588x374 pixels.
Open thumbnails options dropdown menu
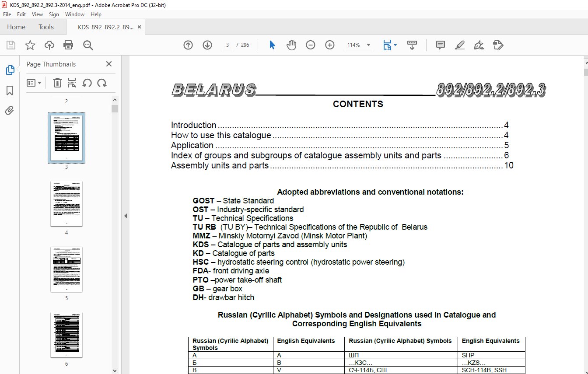[x=34, y=83]
